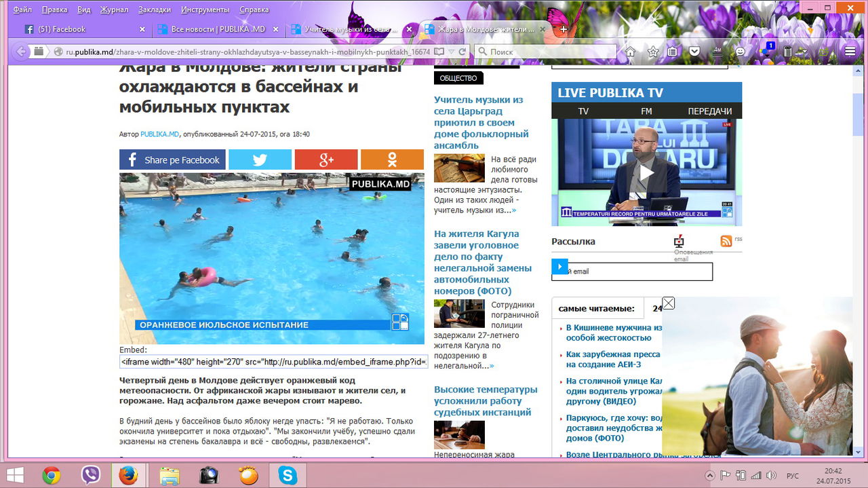Screen dimensions: 868x488
Task: Click the Поиск search box
Action: (x=546, y=52)
